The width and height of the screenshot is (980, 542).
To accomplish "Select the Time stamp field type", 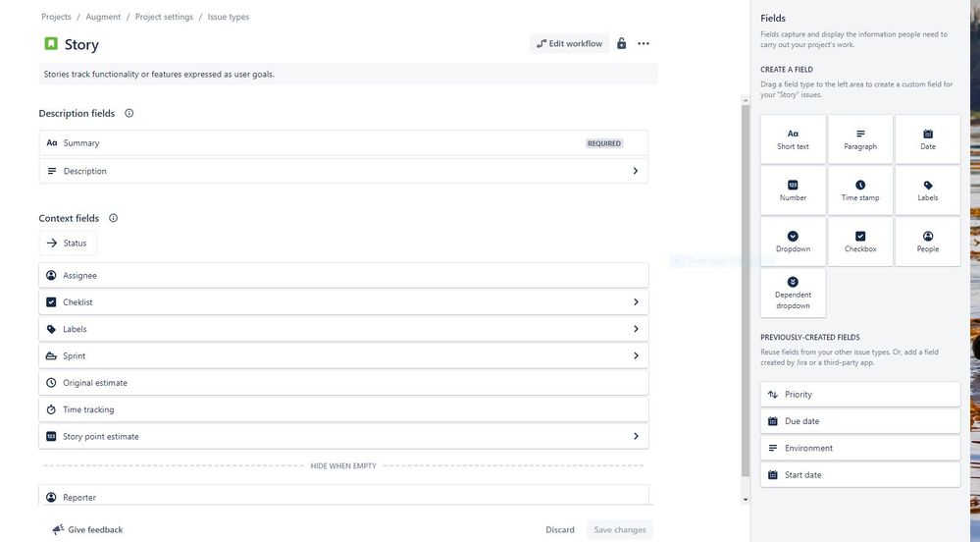I will tap(860, 190).
